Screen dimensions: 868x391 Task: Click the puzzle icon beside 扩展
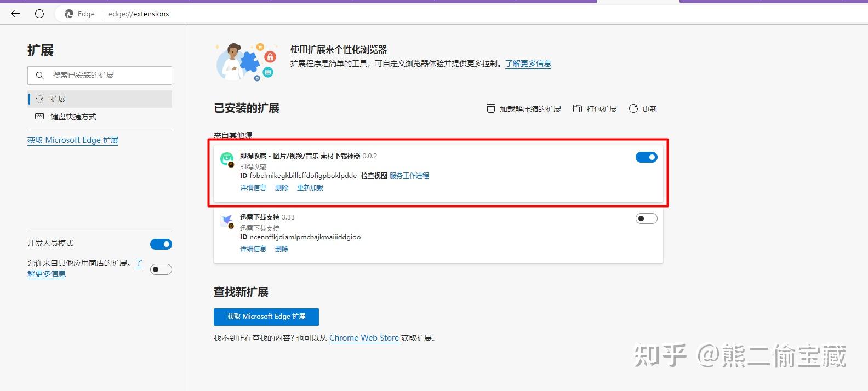coord(39,99)
